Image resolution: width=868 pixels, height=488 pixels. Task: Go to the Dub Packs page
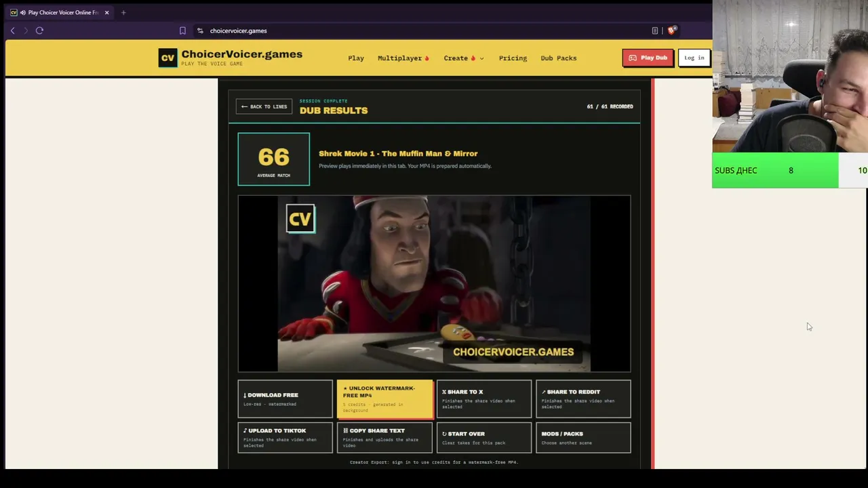tap(559, 58)
